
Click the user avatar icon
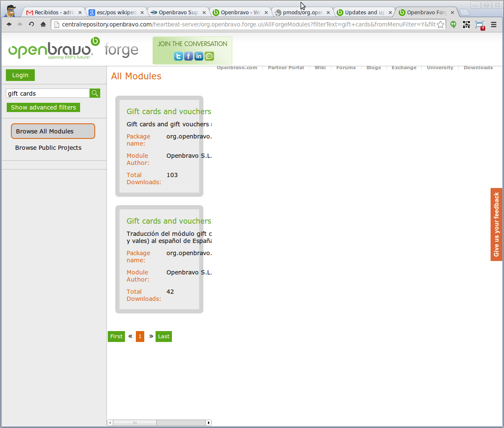11,11
